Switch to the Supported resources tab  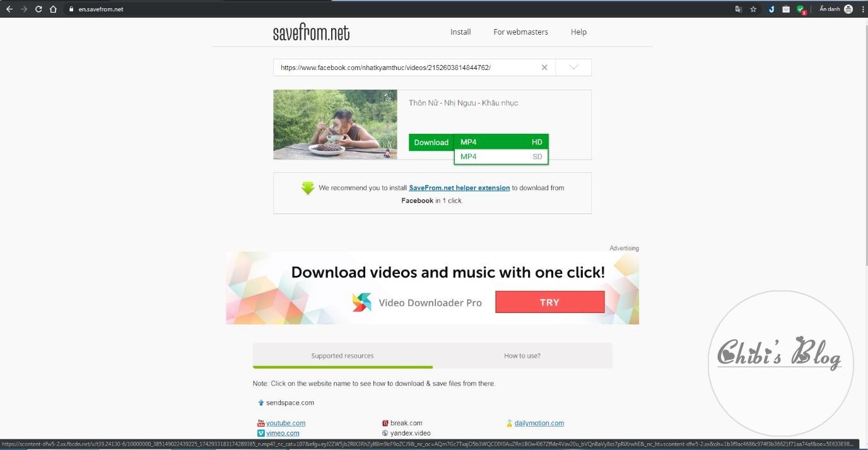tap(343, 356)
